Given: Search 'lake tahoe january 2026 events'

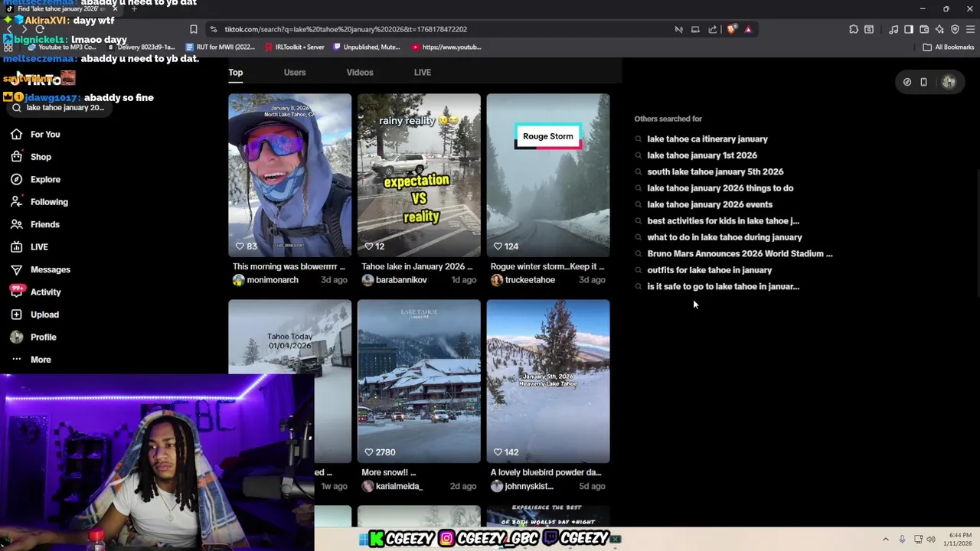Looking at the screenshot, I should pos(710,204).
